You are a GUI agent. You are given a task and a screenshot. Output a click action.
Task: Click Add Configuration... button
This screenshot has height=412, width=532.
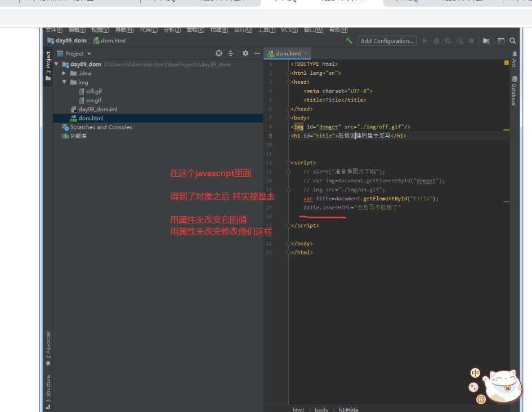pos(387,41)
